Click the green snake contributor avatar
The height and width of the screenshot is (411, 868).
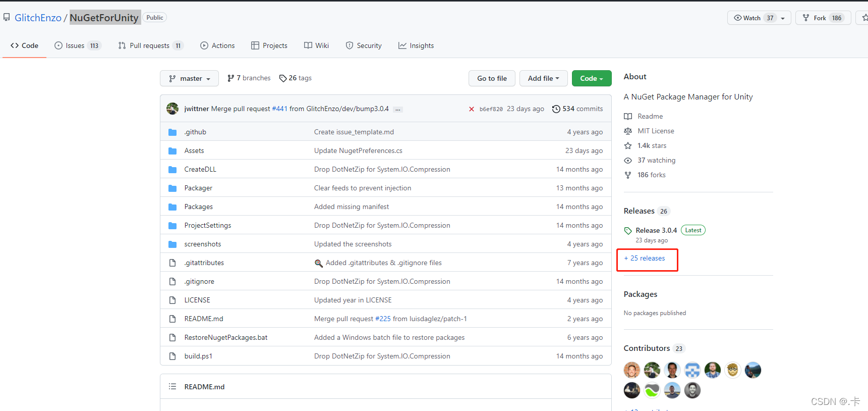click(x=652, y=390)
